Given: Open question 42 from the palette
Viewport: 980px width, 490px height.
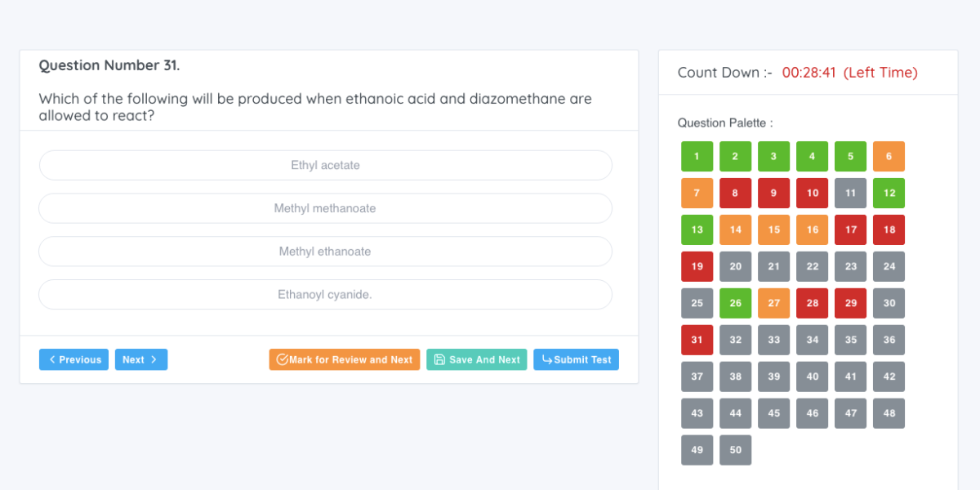Looking at the screenshot, I should [x=889, y=376].
